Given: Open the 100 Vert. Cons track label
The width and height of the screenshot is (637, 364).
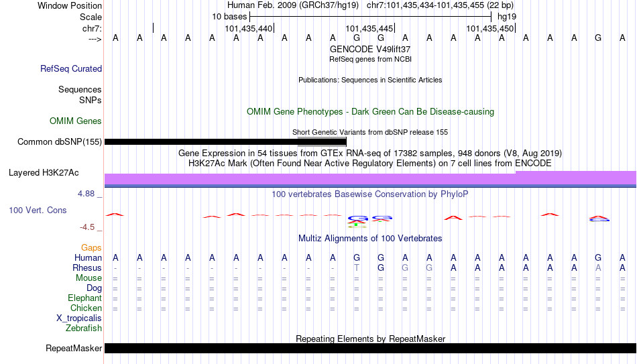Looking at the screenshot, I should coord(38,210).
